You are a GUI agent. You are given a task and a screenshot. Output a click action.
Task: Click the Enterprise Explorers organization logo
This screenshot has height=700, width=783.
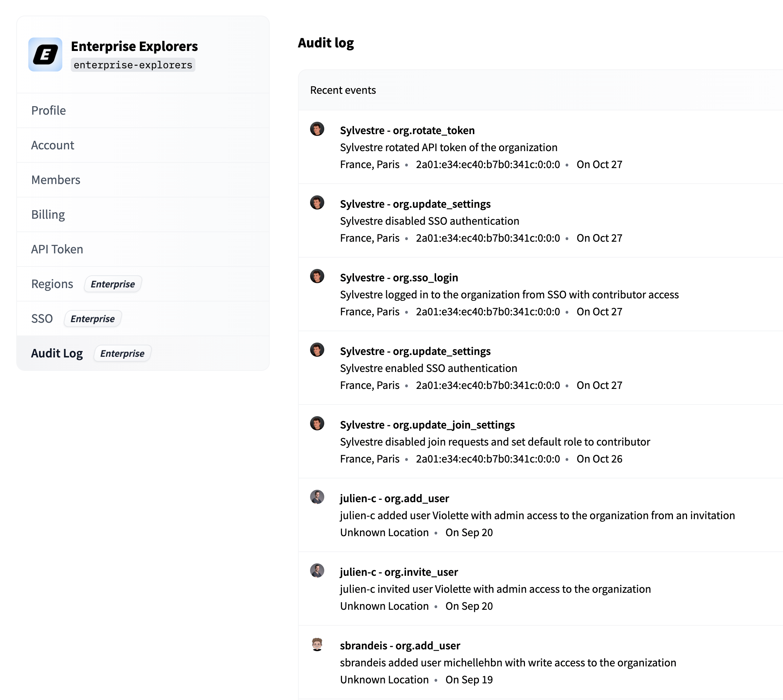click(45, 54)
